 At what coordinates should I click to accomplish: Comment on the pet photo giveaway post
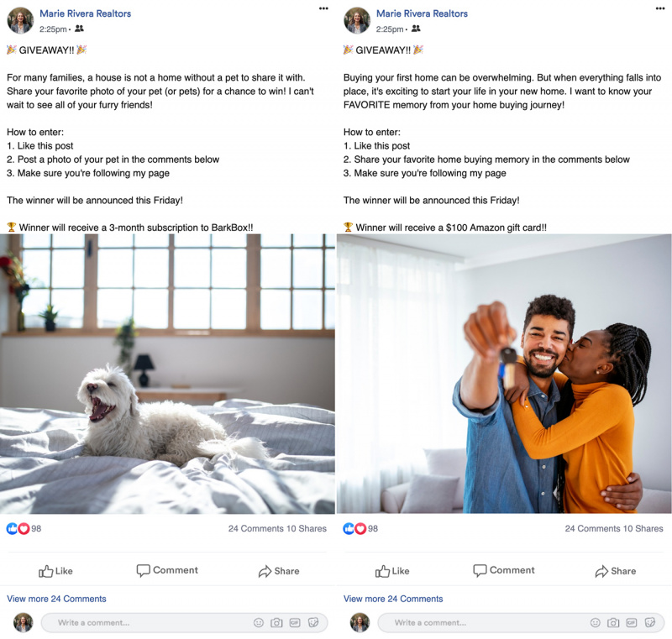click(167, 570)
